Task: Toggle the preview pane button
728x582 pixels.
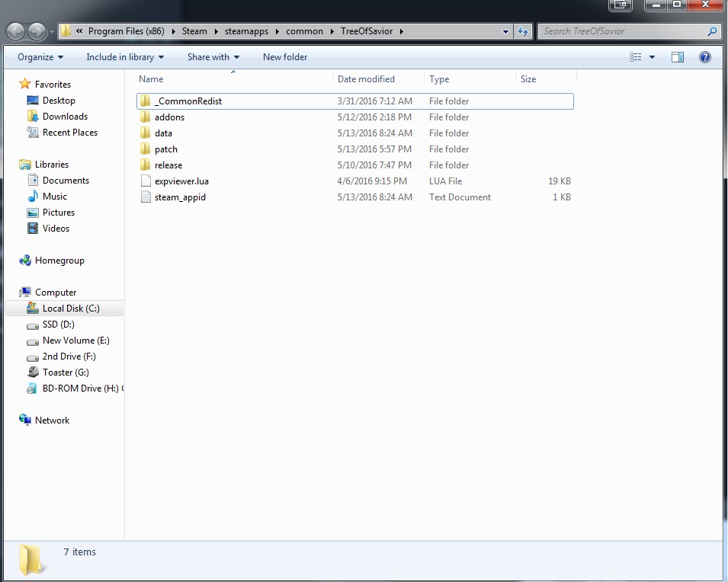Action: click(678, 57)
